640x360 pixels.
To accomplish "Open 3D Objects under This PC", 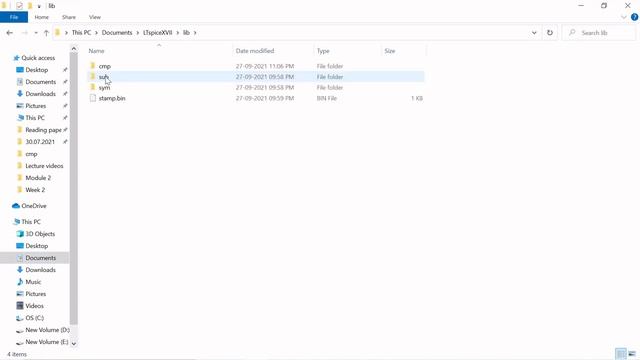I will pyautogui.click(x=40, y=234).
